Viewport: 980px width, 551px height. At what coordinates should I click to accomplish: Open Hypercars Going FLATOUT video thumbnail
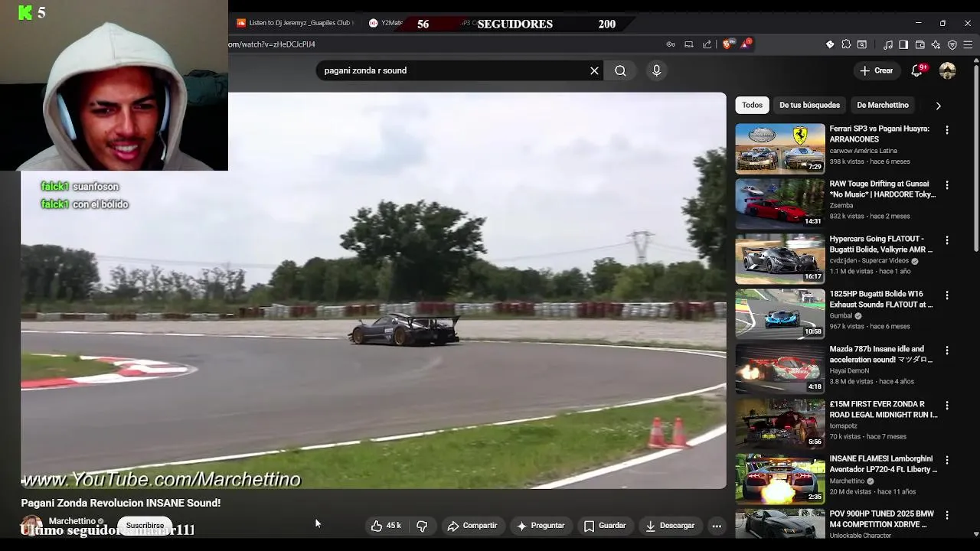[780, 259]
